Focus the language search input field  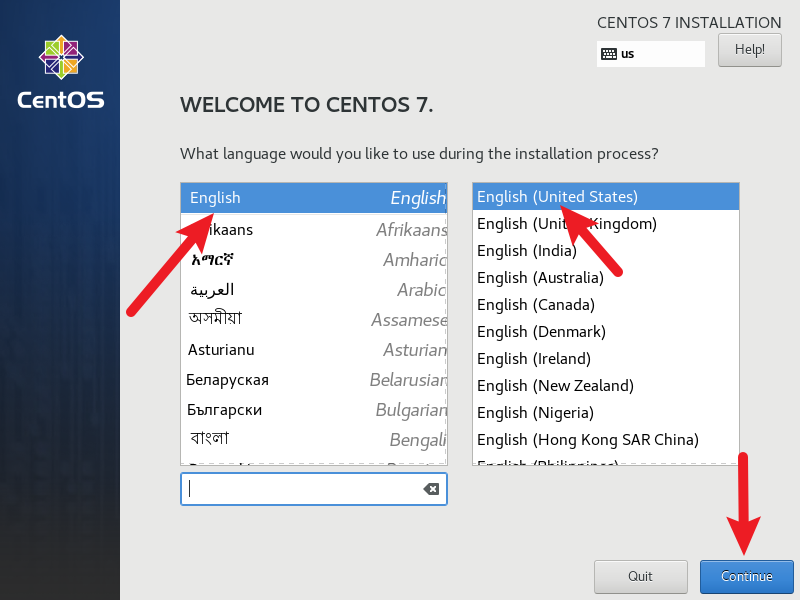tap(314, 489)
